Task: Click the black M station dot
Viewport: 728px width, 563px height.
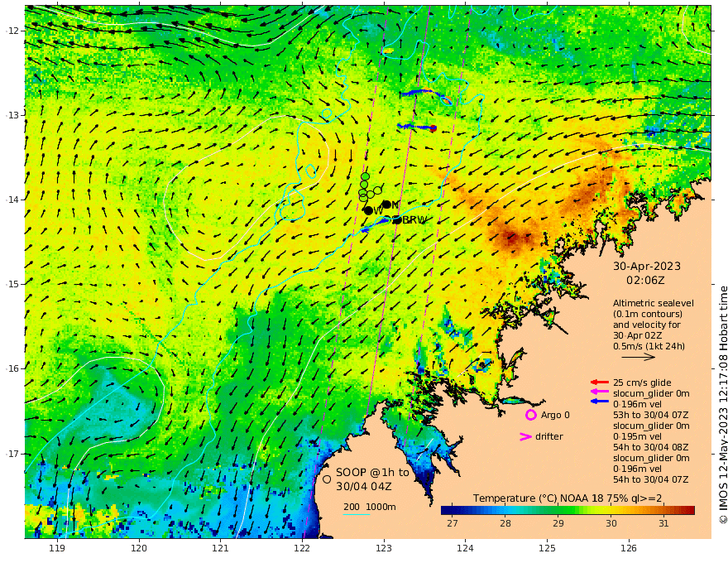Action: coord(386,205)
